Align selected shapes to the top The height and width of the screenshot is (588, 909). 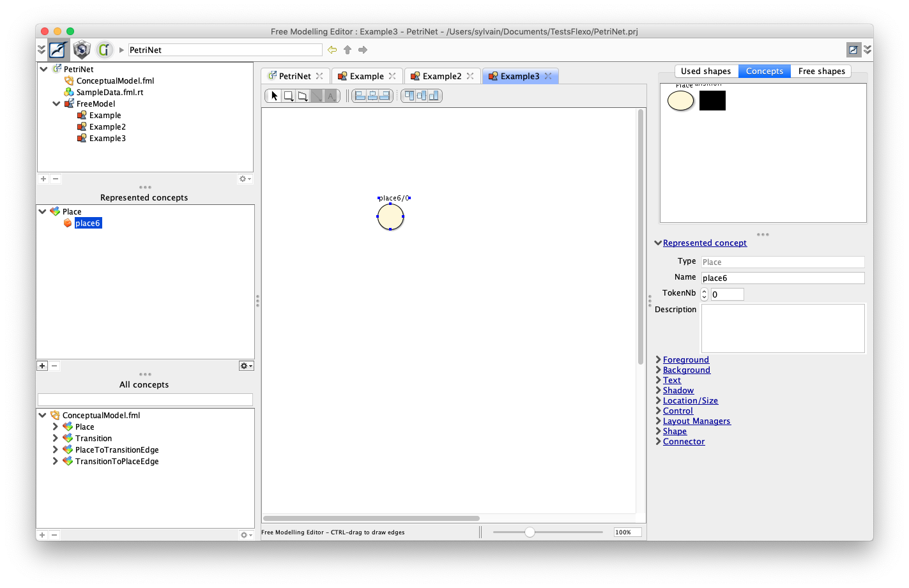point(409,96)
